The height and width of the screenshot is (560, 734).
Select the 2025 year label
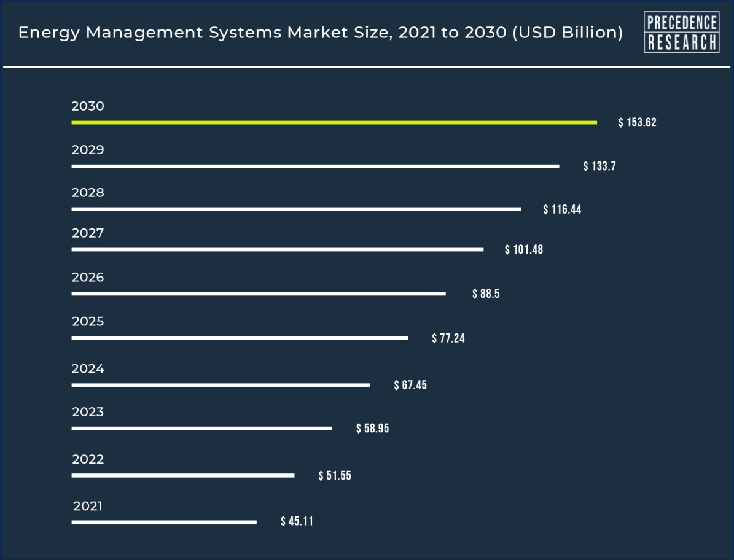point(88,322)
